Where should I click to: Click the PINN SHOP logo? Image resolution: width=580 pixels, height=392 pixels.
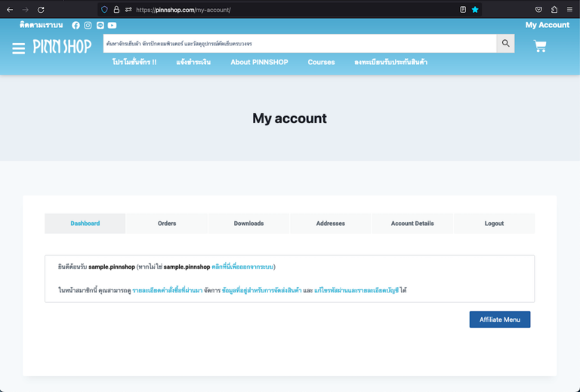pos(62,47)
